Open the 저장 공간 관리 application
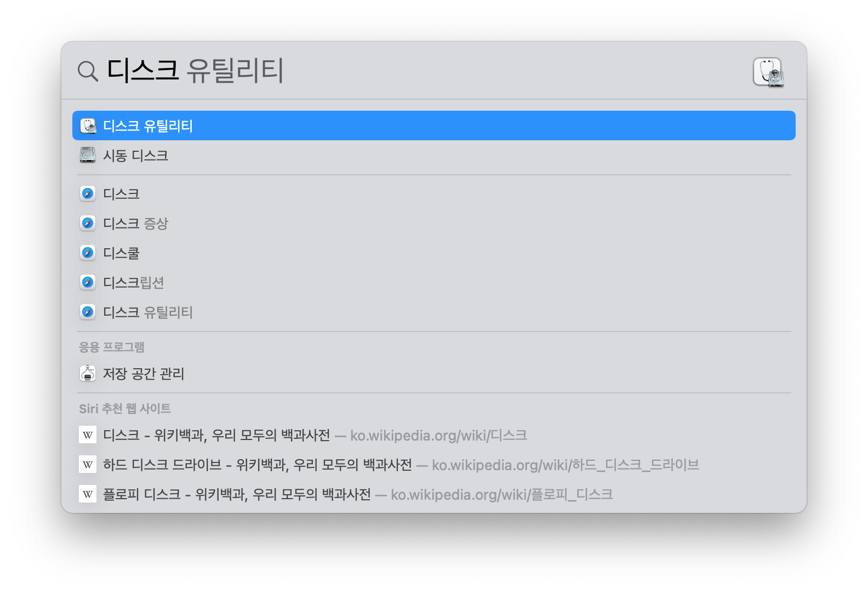Viewport: 868px width, 594px height. 434,374
